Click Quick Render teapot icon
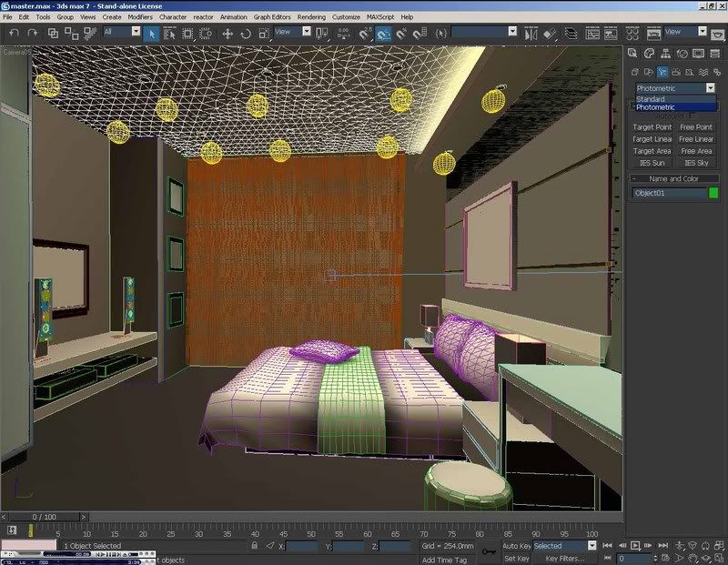The image size is (728, 565). pos(718,35)
